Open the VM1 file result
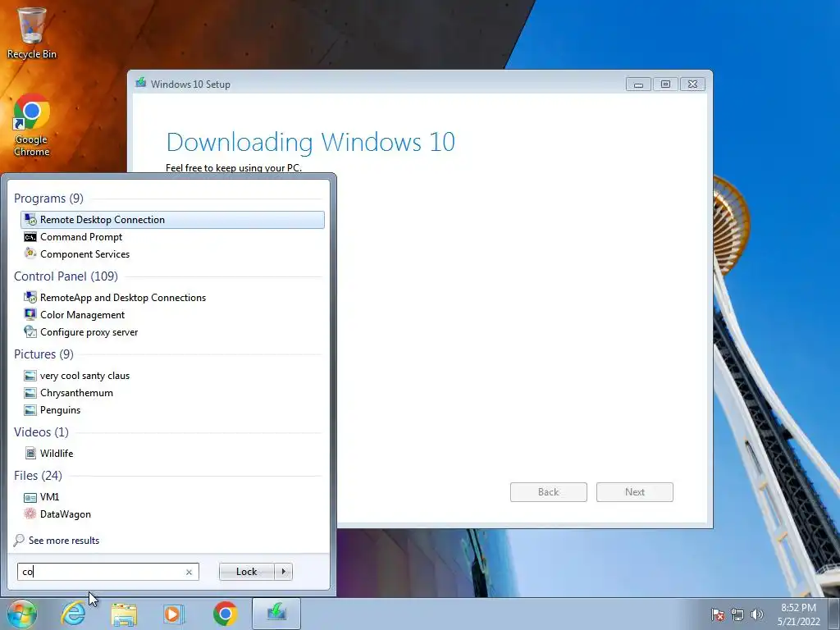This screenshot has height=630, width=840. [172, 496]
